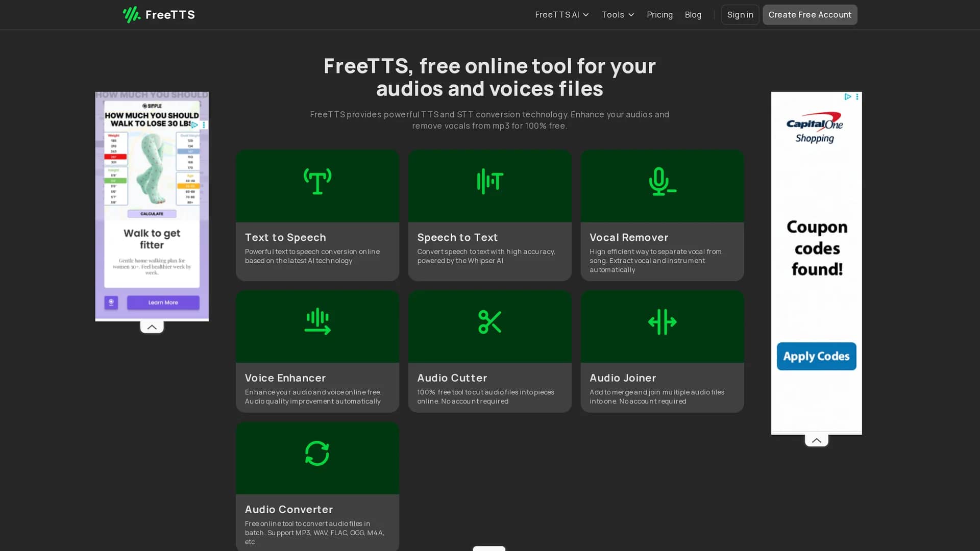
Task: Click the main FreeTTS page heading
Action: pyautogui.click(x=489, y=77)
